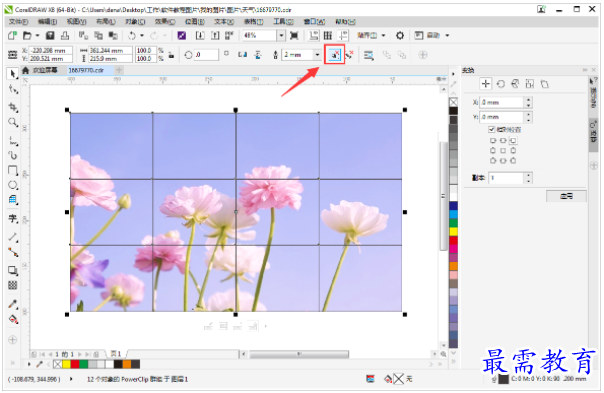Open the zoom level dropdown showing 48%
The width and height of the screenshot is (604, 393).
pyautogui.click(x=281, y=35)
